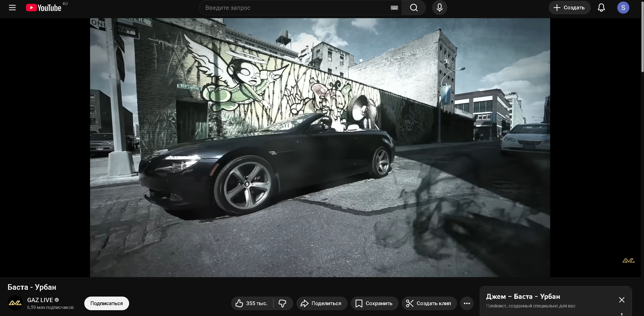Open the account avatar menu
This screenshot has width=644, height=316.
pyautogui.click(x=623, y=8)
